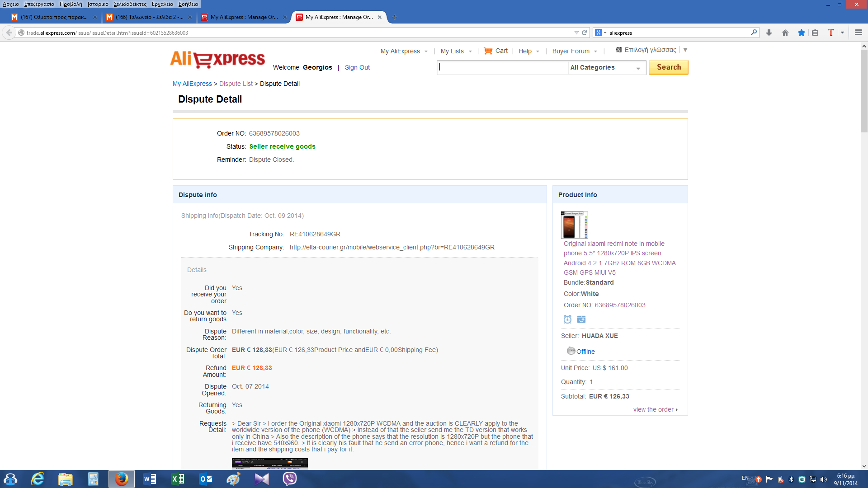This screenshot has height=488, width=868.
Task: Open the Ιστορικό menu
Action: pos(98,4)
